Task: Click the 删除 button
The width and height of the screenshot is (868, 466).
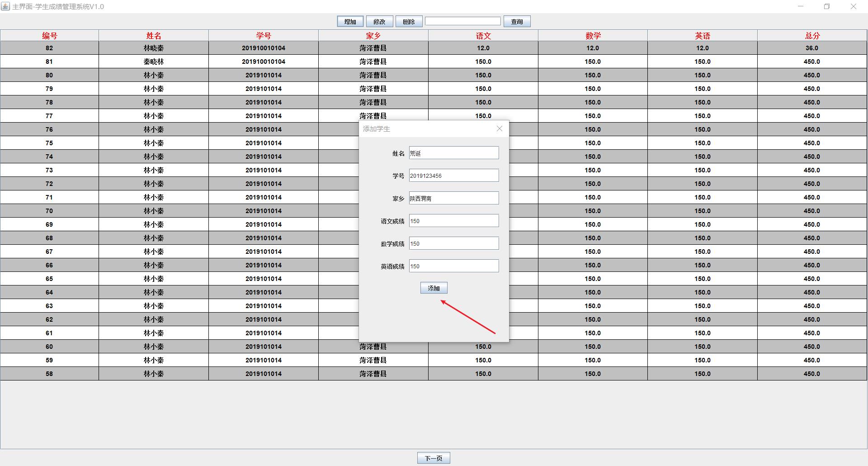Action: tap(409, 22)
